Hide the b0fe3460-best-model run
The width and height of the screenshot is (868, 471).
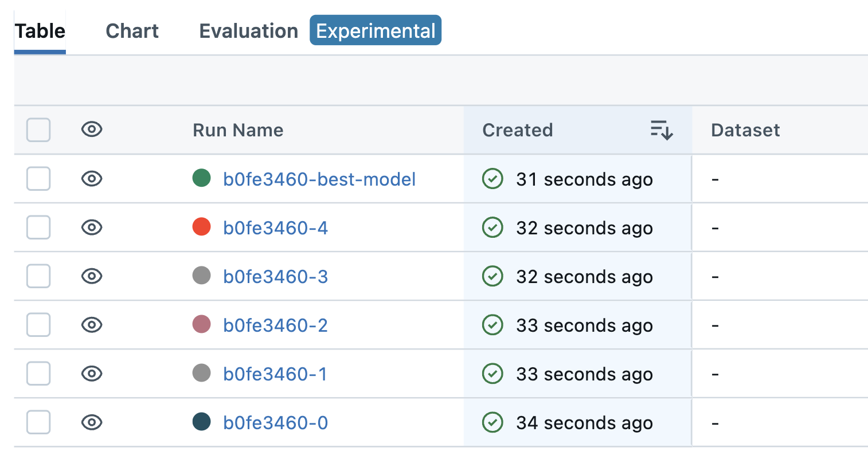tap(92, 179)
